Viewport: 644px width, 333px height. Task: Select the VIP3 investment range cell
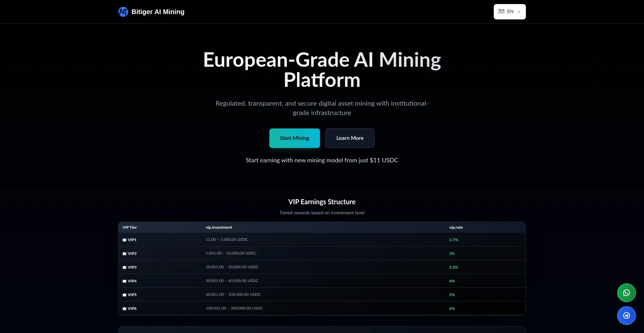coord(232,267)
